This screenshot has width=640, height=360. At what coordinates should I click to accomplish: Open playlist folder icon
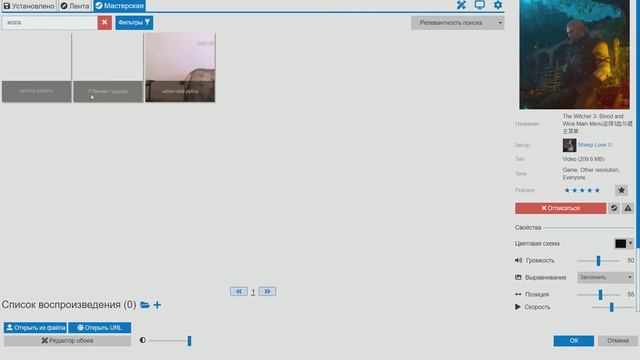(145, 305)
